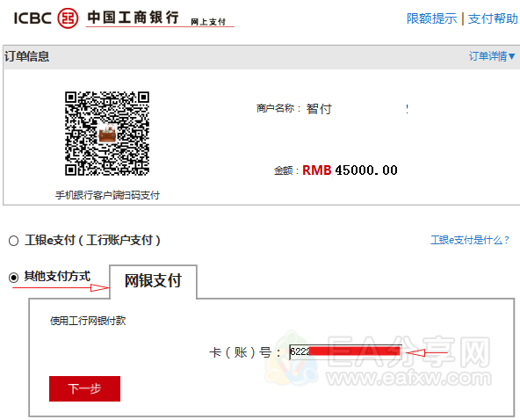Click the ICBC wordmark text
Screen dimensions: 520x420
coord(32,18)
